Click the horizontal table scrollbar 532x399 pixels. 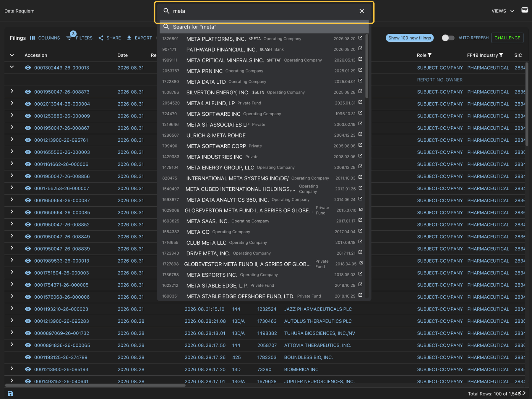tap(95, 385)
